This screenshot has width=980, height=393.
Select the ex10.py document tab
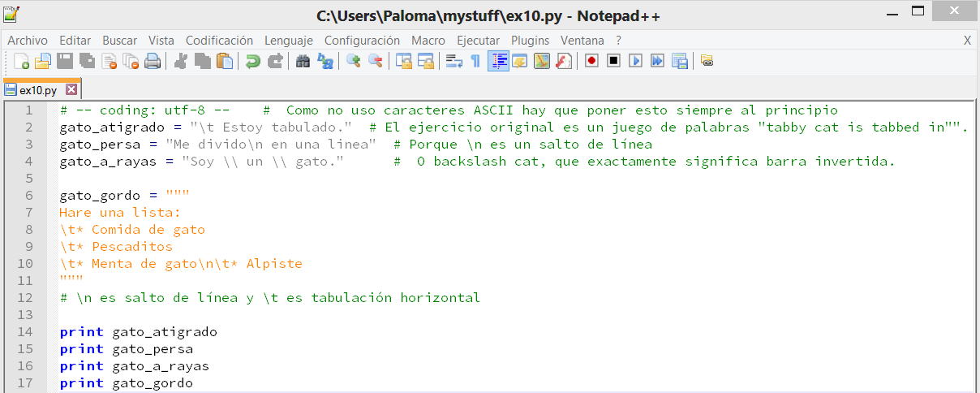[37, 89]
